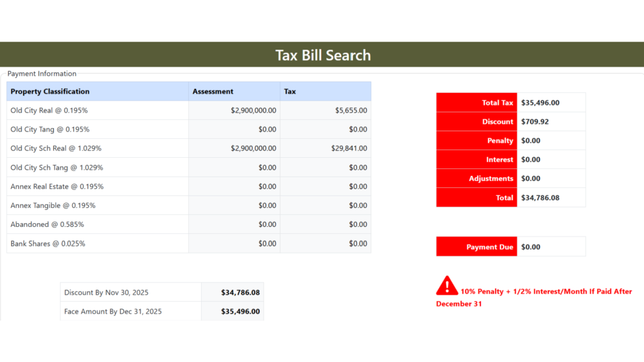Click 'Face Amount By Dec 31, 2025' label

(113, 311)
